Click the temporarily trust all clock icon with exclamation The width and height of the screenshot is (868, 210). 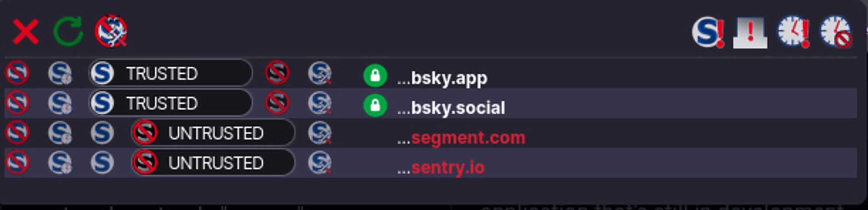point(793,32)
